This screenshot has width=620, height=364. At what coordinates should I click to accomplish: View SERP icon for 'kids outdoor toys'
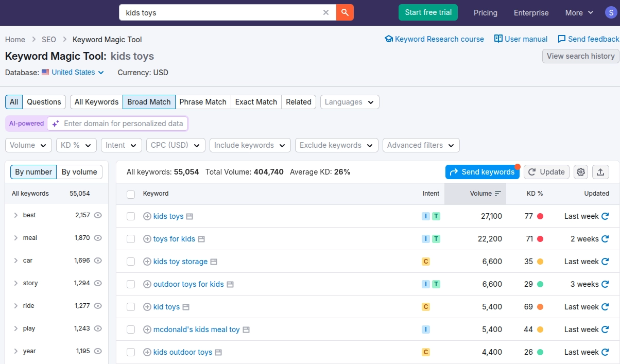pos(218,353)
